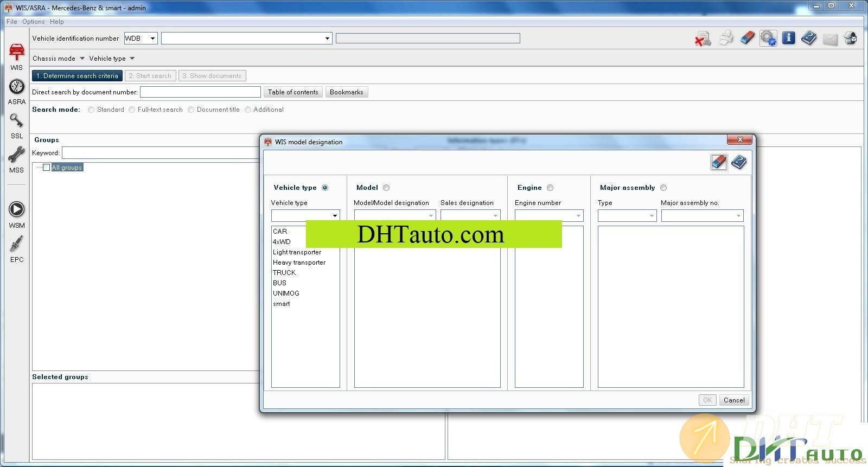Image resolution: width=868 pixels, height=467 pixels.
Task: Click the refresh mail arrows icon
Action: [851, 38]
